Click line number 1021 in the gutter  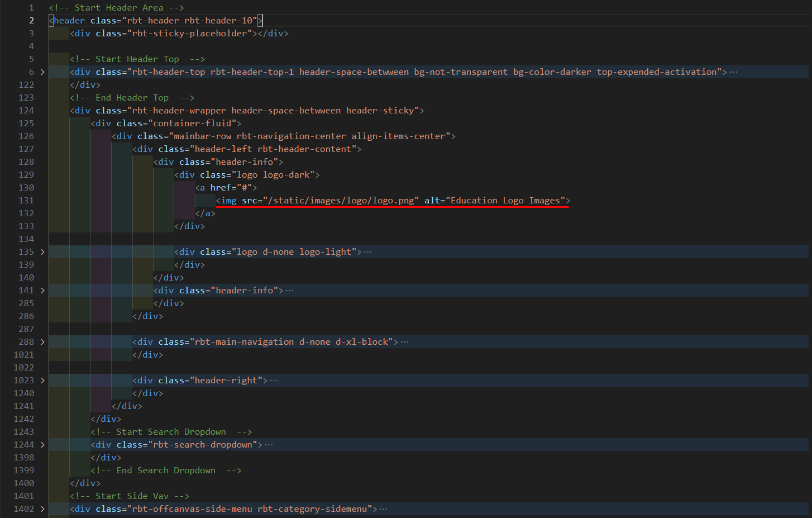click(x=23, y=355)
